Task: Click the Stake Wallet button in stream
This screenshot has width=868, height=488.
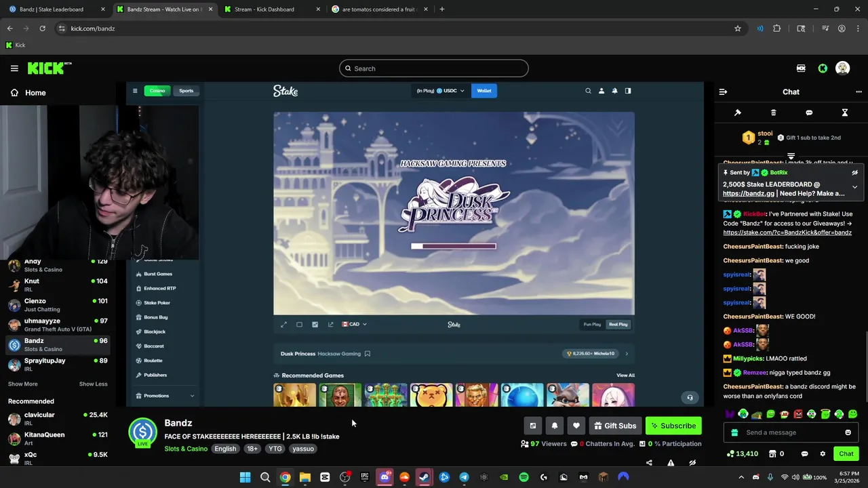Action: (x=484, y=91)
